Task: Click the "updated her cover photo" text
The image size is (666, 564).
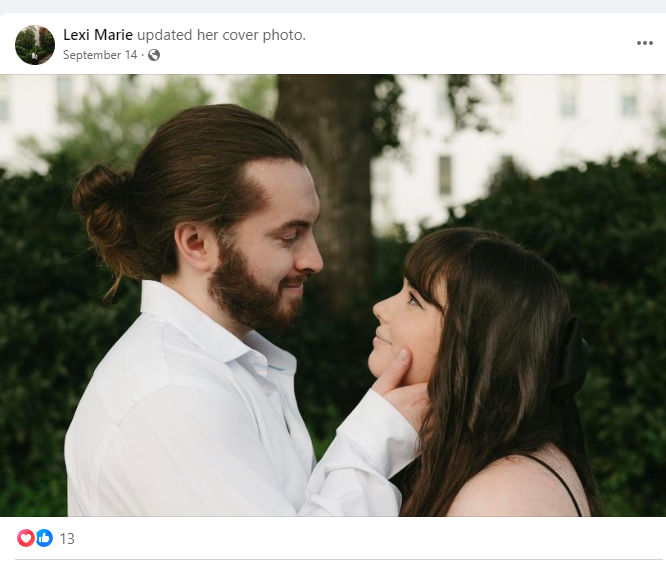Action: pos(221,35)
